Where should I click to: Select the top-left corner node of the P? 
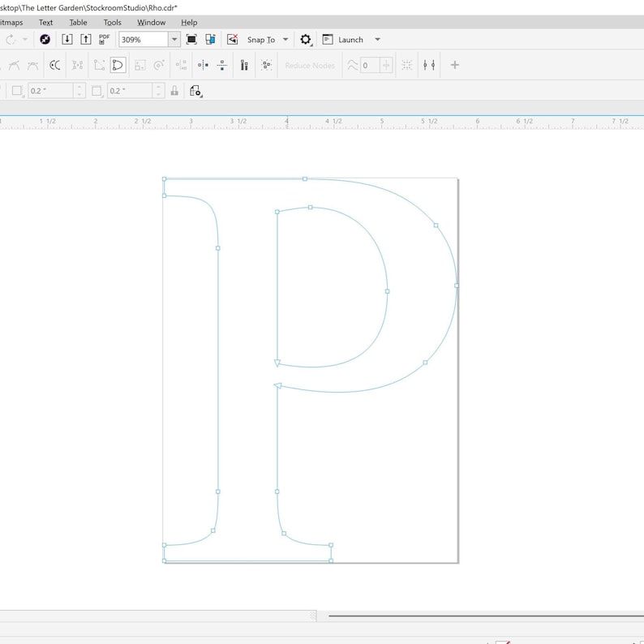165,179
